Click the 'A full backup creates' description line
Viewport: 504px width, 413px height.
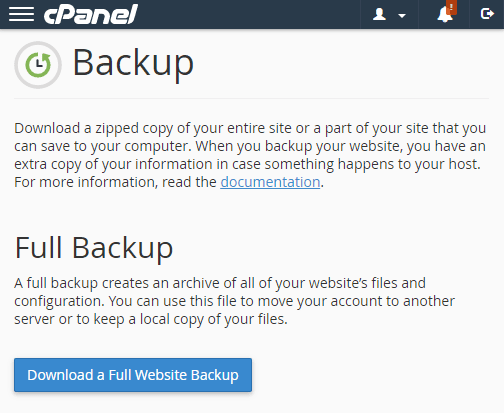(x=220, y=283)
